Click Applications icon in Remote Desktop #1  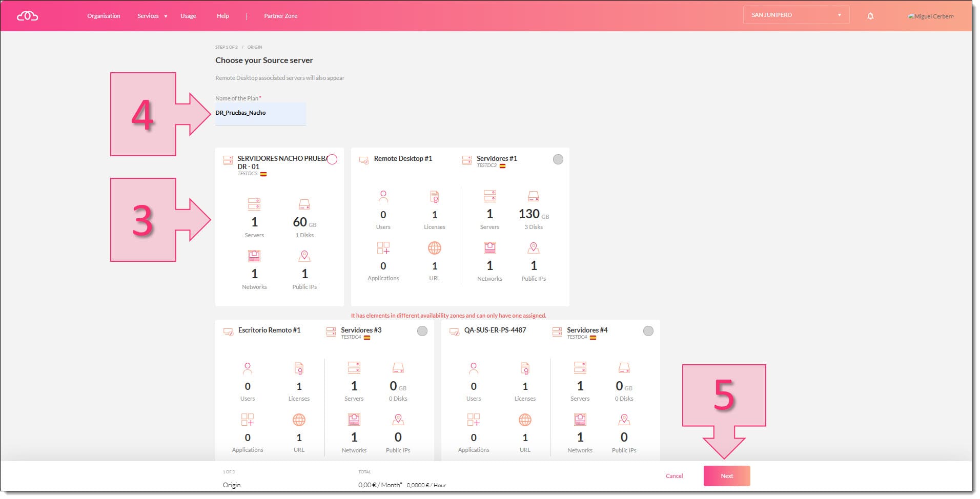[383, 248]
